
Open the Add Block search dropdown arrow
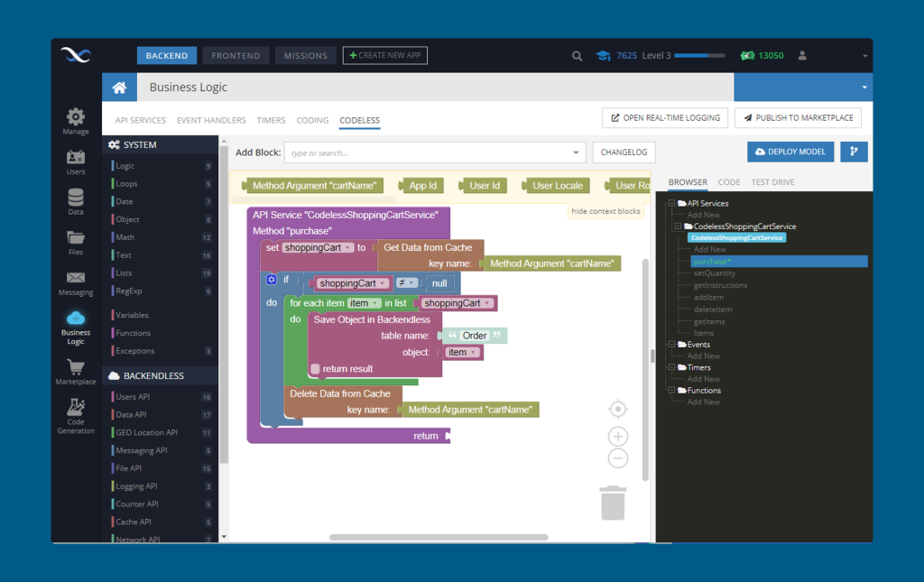[x=576, y=152]
